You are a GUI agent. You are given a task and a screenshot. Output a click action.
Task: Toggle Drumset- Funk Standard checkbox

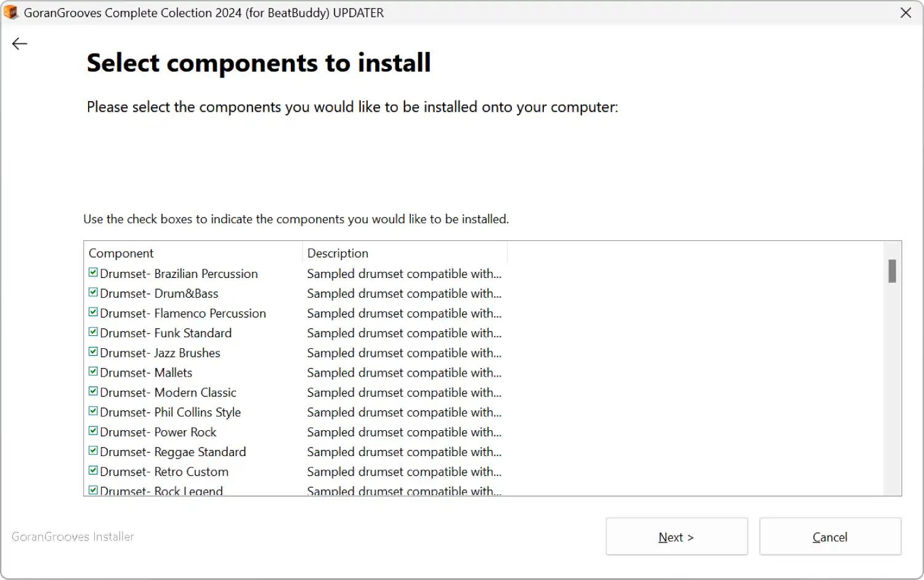pos(93,332)
